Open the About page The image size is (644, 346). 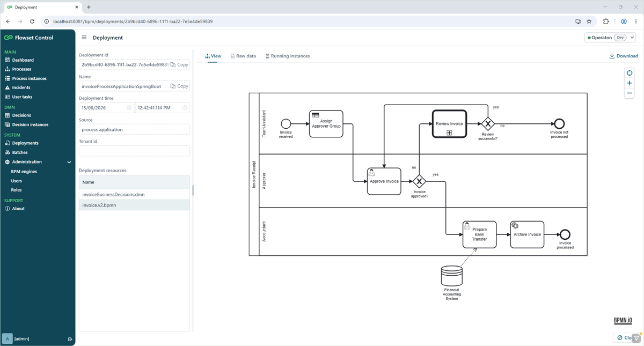click(x=18, y=209)
